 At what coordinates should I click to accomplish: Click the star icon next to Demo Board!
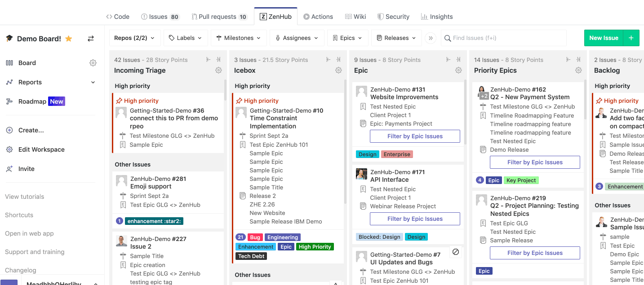click(x=68, y=39)
